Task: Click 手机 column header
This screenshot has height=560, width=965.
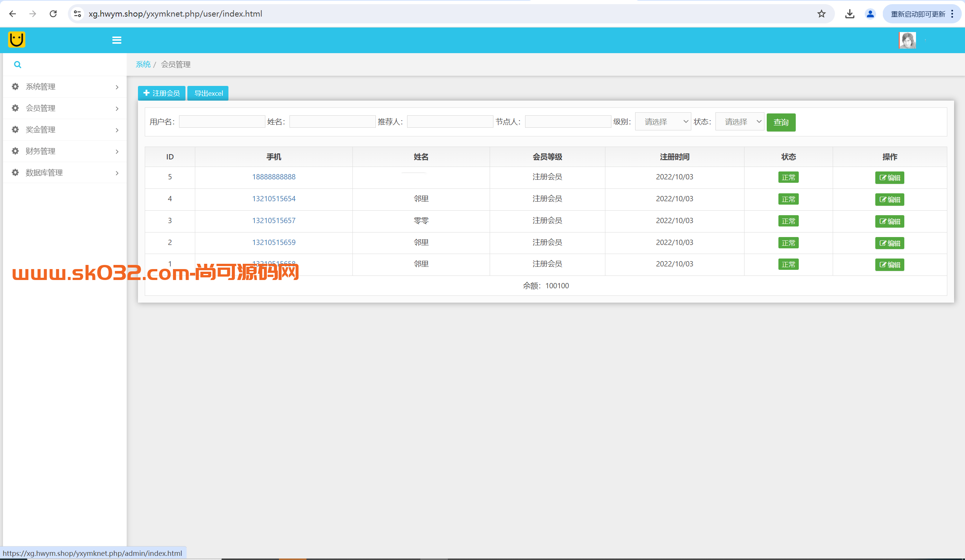Action: point(274,157)
